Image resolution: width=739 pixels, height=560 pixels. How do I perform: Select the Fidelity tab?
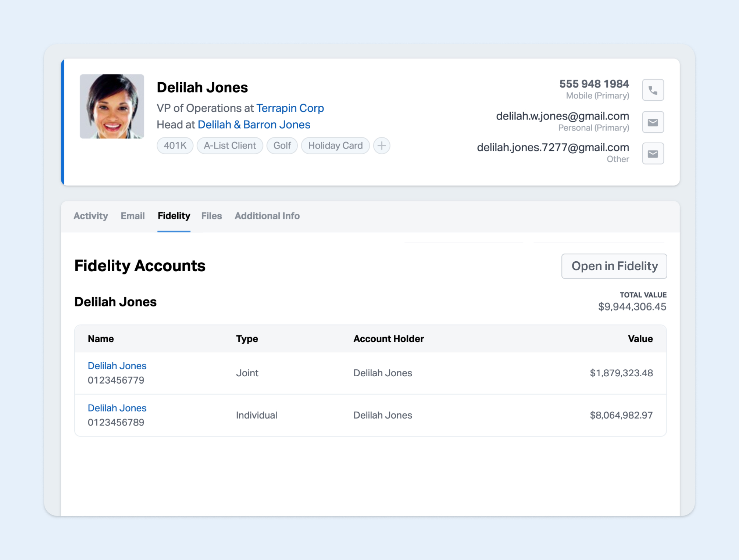tap(174, 216)
